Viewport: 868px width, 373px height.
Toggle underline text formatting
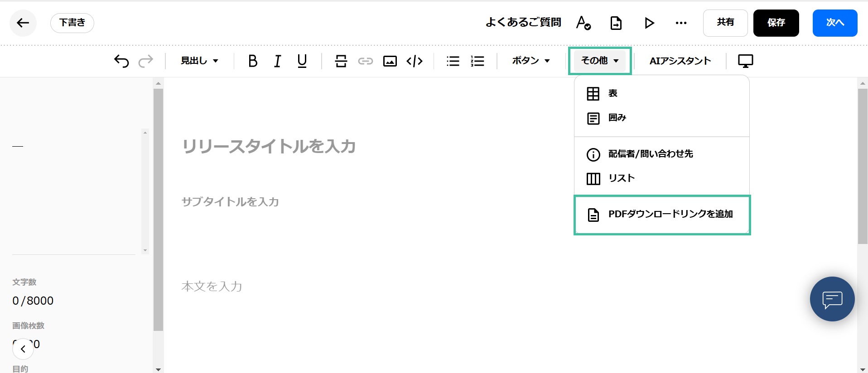coord(302,61)
